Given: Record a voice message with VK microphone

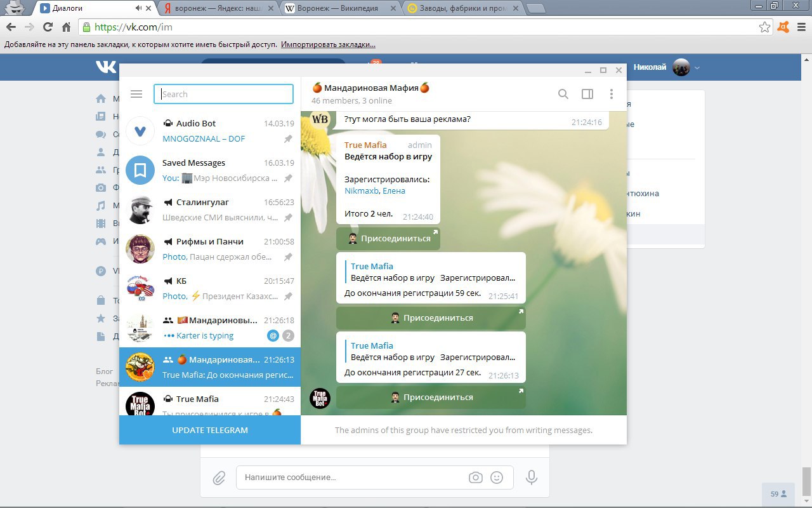Looking at the screenshot, I should [532, 478].
